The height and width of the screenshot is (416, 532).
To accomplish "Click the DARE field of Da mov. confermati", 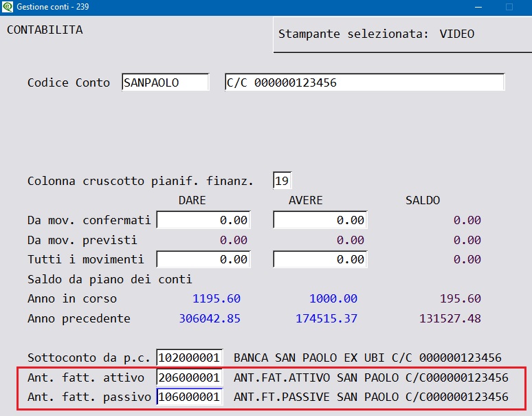I will coord(203,220).
